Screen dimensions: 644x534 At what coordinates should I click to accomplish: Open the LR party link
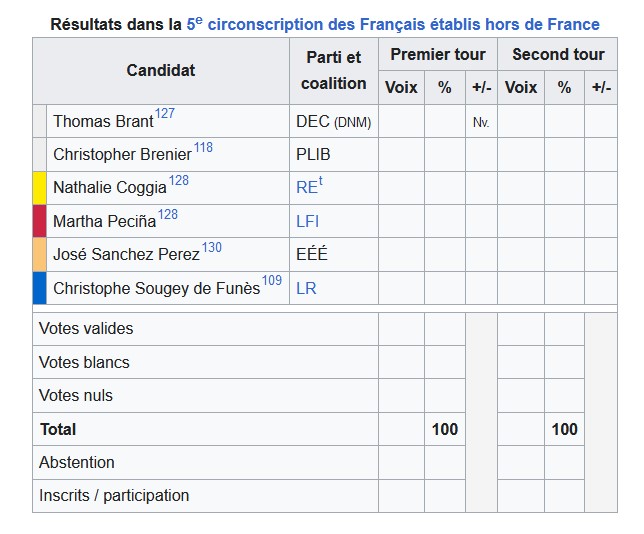(306, 288)
